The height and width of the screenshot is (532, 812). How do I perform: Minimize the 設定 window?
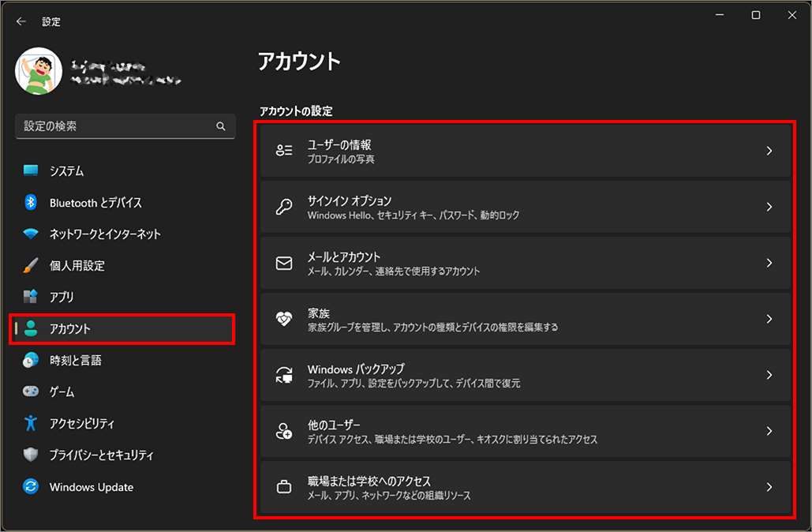(720, 15)
